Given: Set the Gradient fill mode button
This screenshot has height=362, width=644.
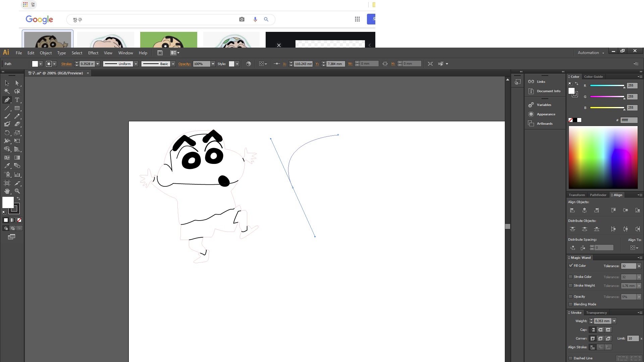Looking at the screenshot, I should pos(12,220).
